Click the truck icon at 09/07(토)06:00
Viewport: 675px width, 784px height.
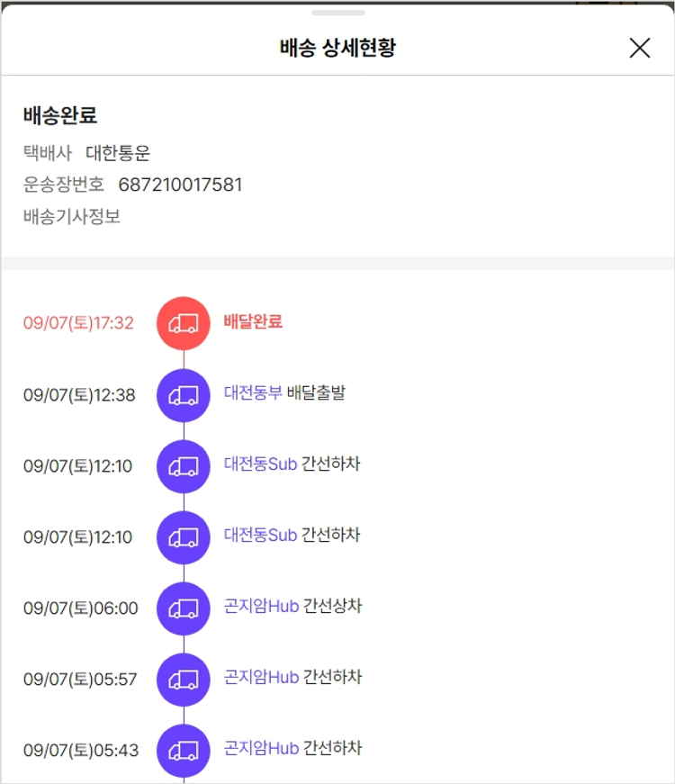click(184, 608)
